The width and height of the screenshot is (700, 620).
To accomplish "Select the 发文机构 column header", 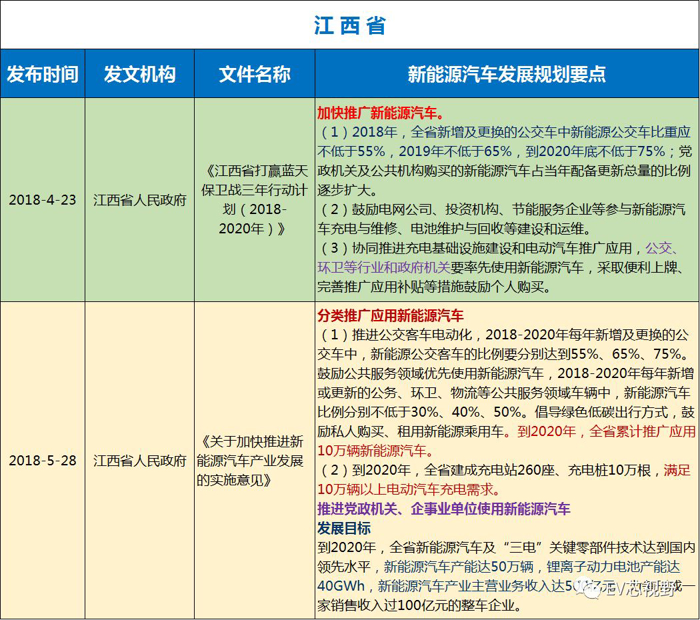I will [x=139, y=75].
